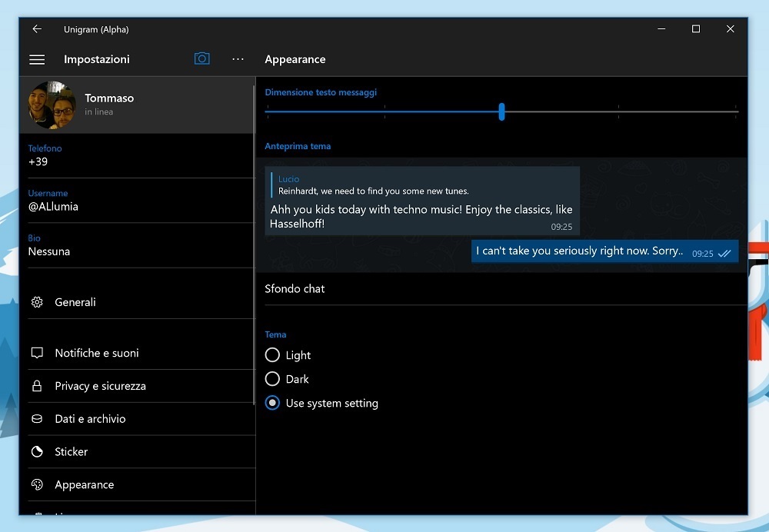Edit the Bio Nessuna entry
769x532 pixels.
pyautogui.click(x=141, y=245)
